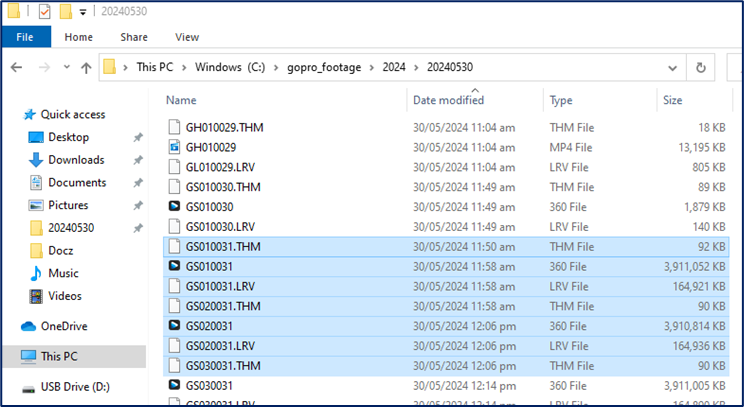
Task: Expand chevron after gopro_footage in address bar
Action: tap(372, 68)
